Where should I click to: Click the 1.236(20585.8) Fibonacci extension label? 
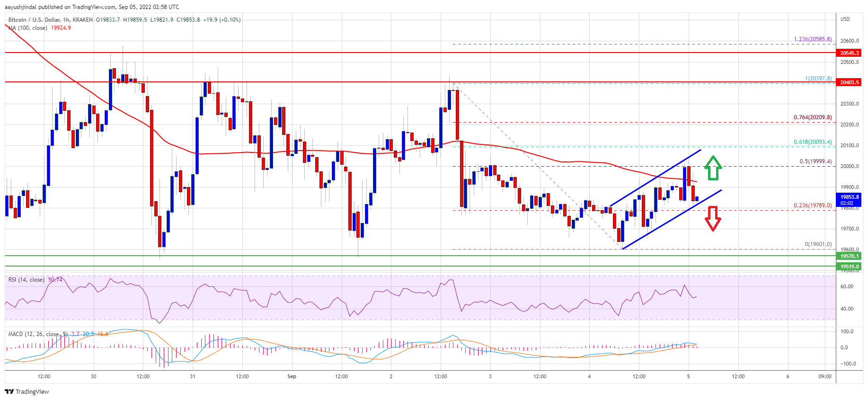(x=812, y=39)
